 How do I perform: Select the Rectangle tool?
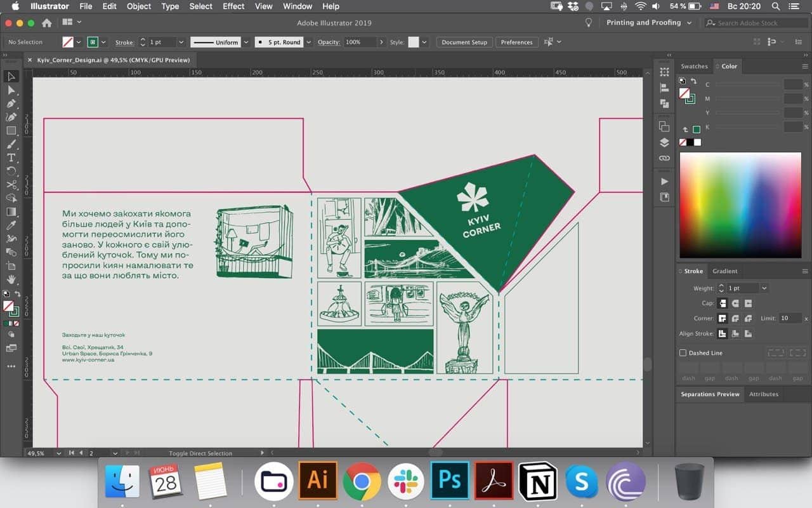pyautogui.click(x=11, y=131)
